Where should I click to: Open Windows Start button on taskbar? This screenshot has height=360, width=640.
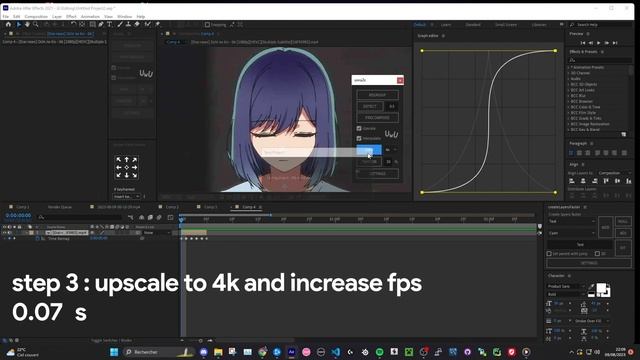coord(114,352)
